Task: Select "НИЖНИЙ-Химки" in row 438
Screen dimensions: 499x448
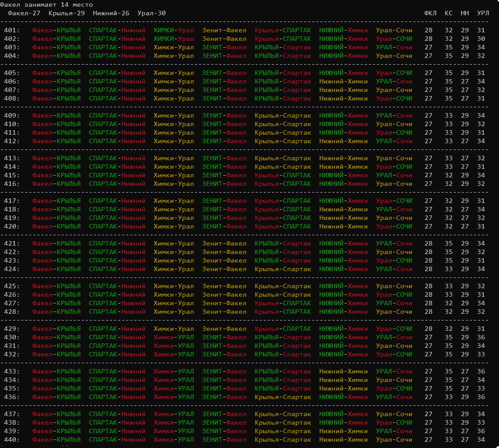Action: 344,423
